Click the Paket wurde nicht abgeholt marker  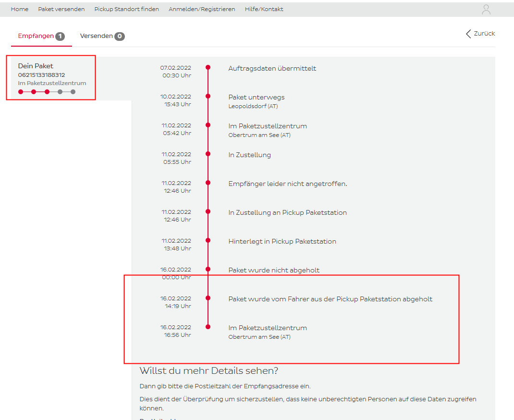pyautogui.click(x=208, y=269)
